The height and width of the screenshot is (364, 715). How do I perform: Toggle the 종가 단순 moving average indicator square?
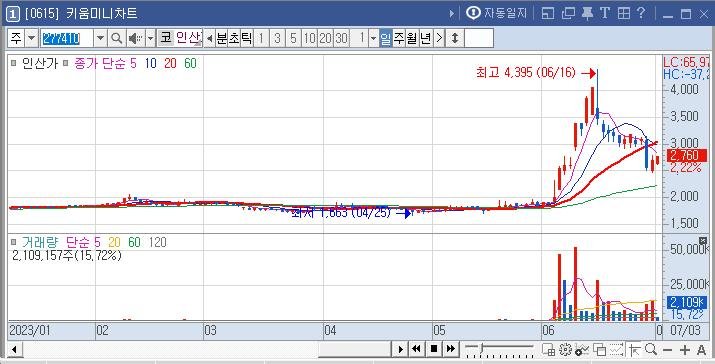(x=66, y=63)
